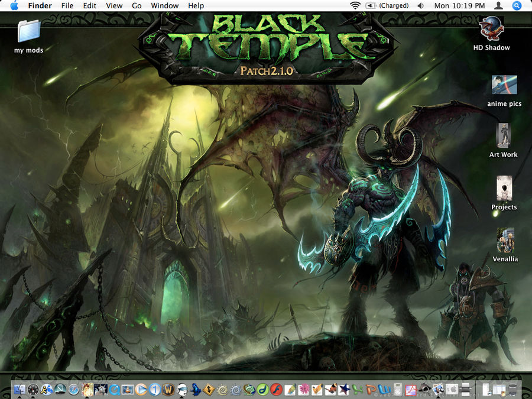Select the anime pics desktop item
Image resolution: width=532 pixels, height=399 pixels.
(x=504, y=91)
